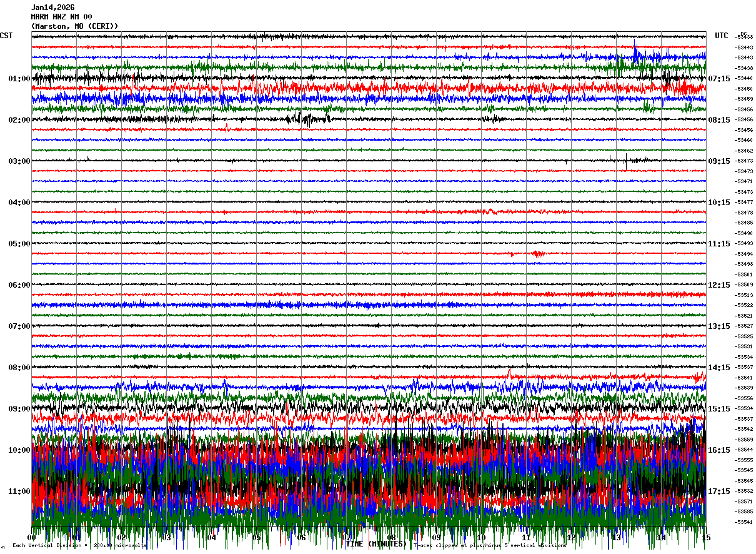Select the 08:15 UTC time label
The image size is (756, 554).
pyautogui.click(x=719, y=119)
